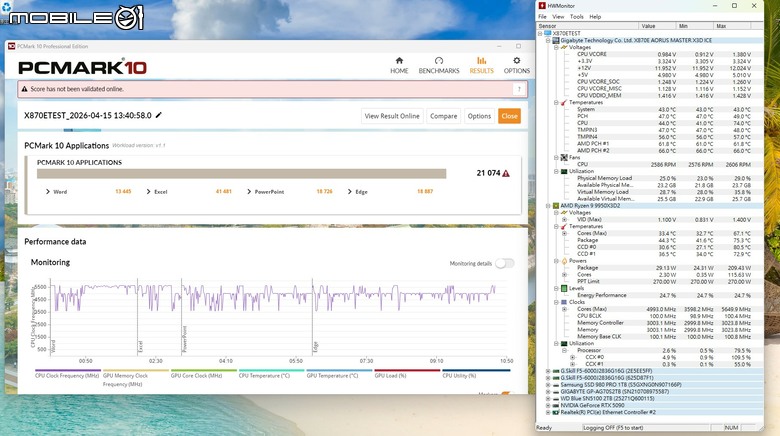Open the Options gear in PCMark 10
780x436 pixels.
click(x=516, y=60)
